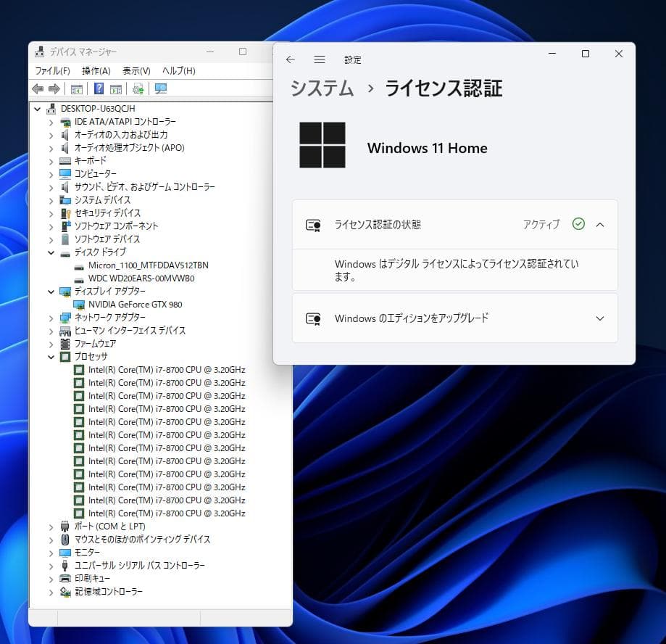Click the Scan for hardware changes toolbar icon
The image size is (666, 644).
pos(139,88)
